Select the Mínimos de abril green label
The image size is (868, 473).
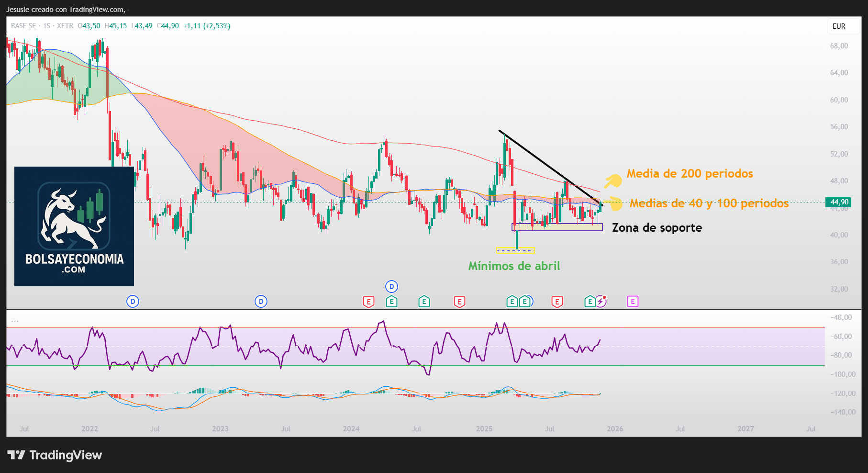pyautogui.click(x=514, y=266)
